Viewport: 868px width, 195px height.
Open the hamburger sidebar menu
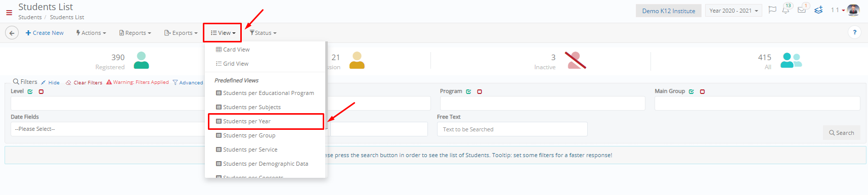9,13
